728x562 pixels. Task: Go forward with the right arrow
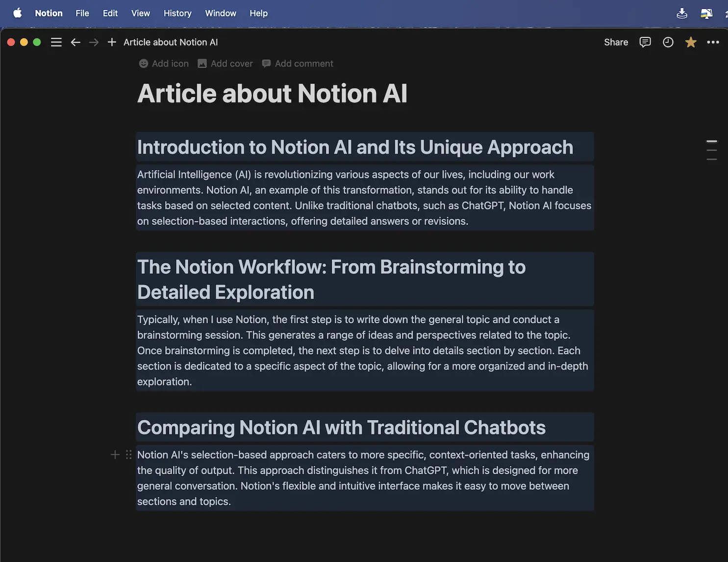[x=94, y=42]
